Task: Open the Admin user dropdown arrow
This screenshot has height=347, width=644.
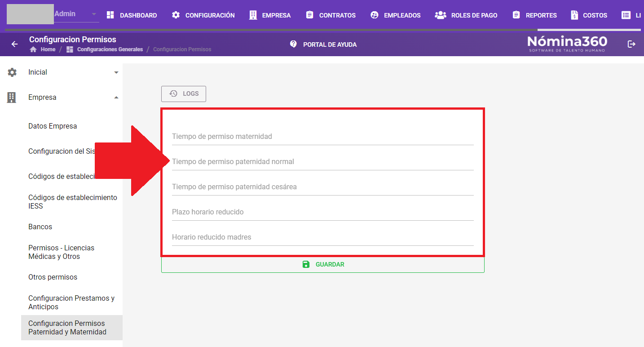Action: coord(94,14)
